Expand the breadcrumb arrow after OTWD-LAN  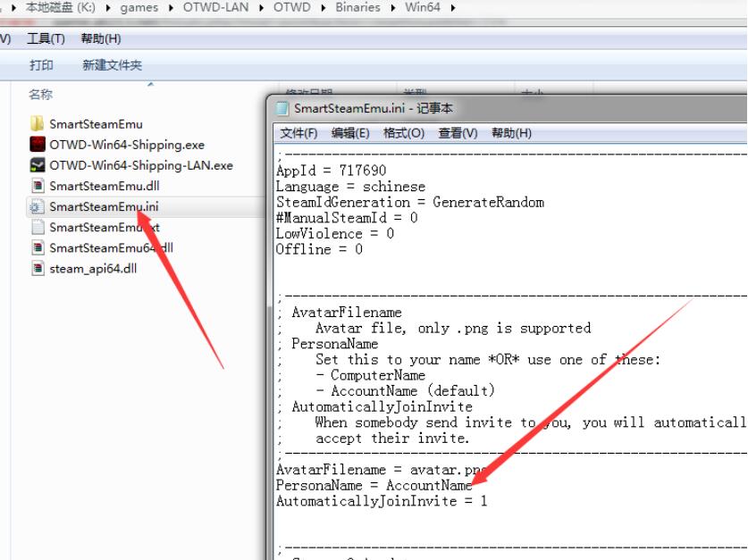click(265, 8)
